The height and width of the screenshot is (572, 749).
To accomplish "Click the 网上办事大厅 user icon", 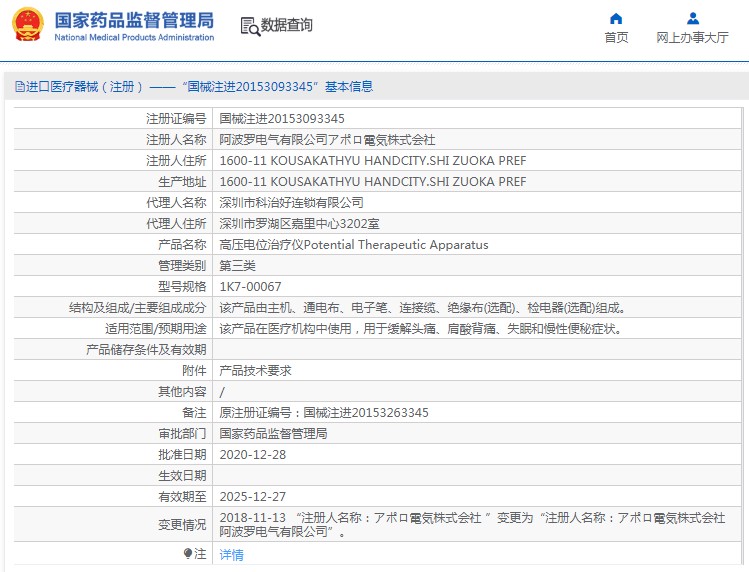I will 693,19.
